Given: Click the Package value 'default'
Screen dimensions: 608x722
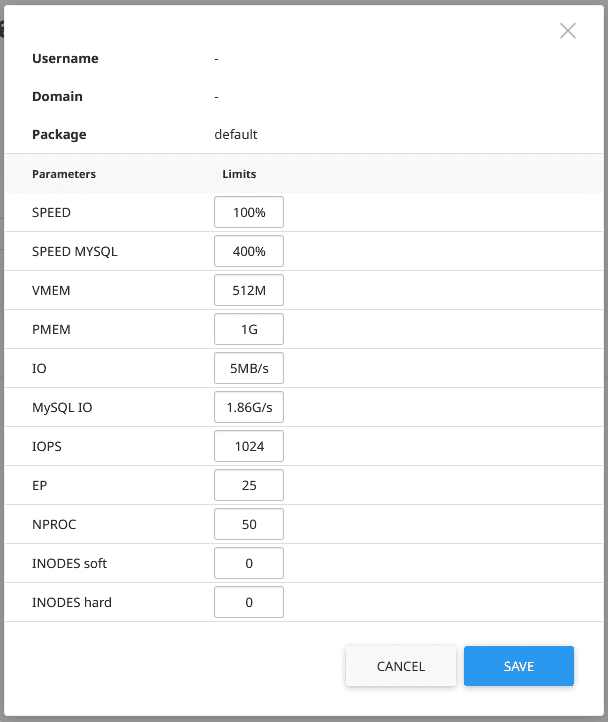Looking at the screenshot, I should [236, 135].
